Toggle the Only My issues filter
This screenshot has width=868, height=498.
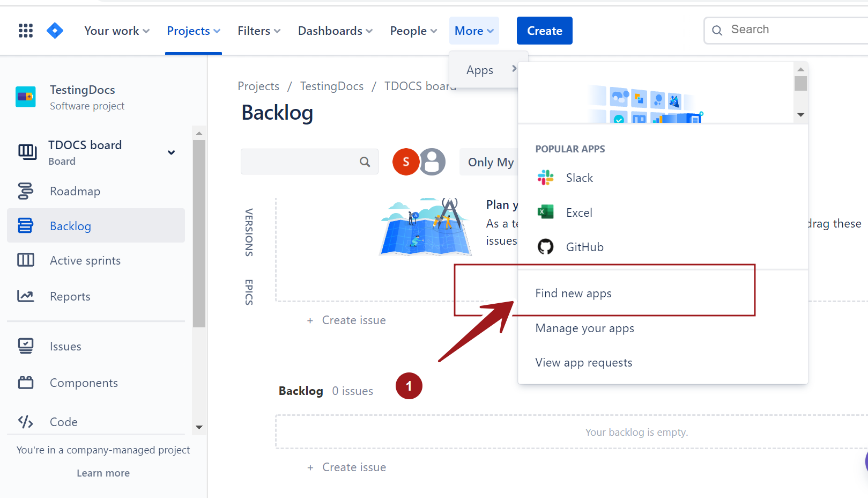tap(491, 162)
